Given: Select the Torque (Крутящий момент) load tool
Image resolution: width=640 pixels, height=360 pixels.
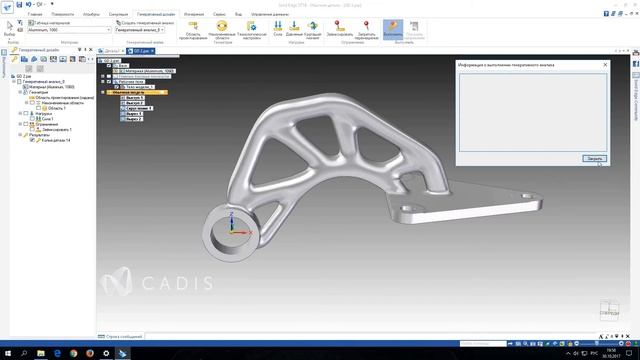Looking at the screenshot, I should [x=312, y=30].
